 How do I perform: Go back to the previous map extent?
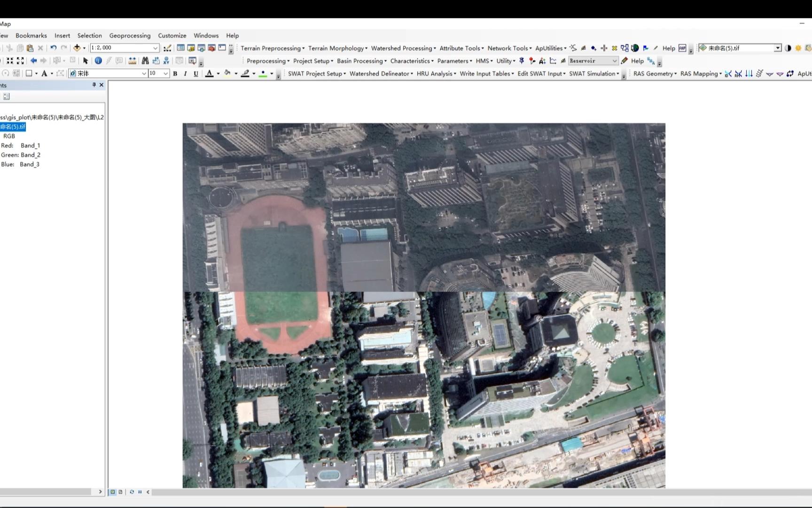coord(33,61)
